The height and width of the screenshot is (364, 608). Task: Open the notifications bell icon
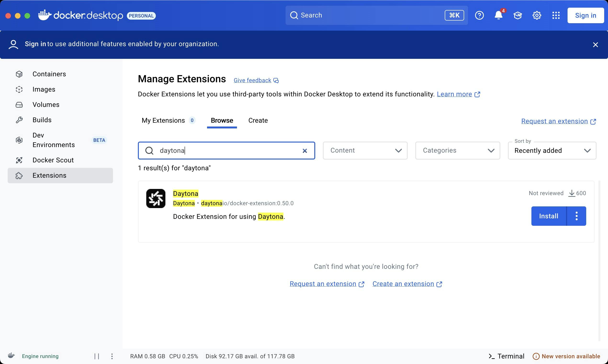pos(498,15)
